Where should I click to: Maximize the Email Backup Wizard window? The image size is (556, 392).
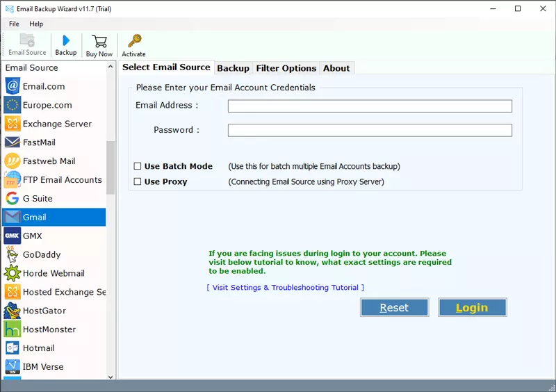click(x=518, y=8)
